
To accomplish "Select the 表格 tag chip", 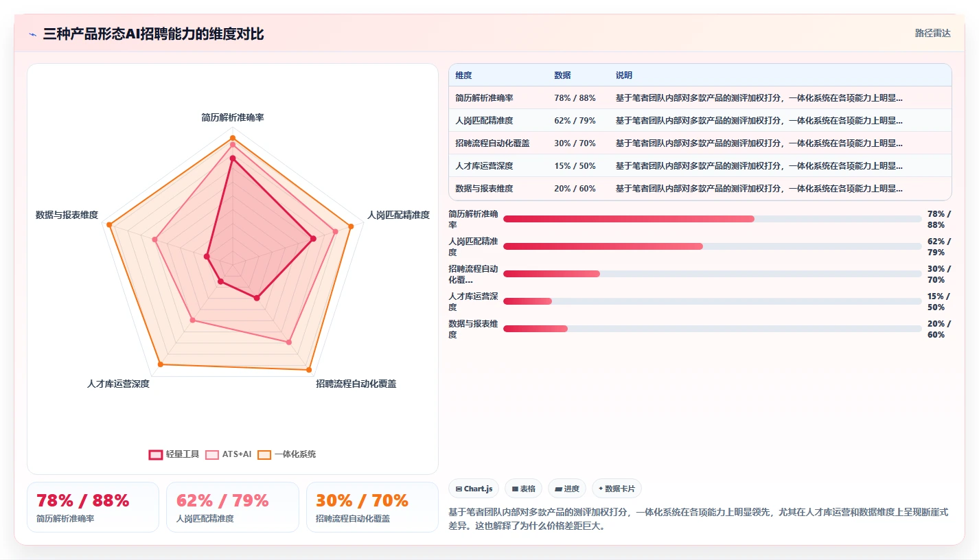I will (523, 489).
